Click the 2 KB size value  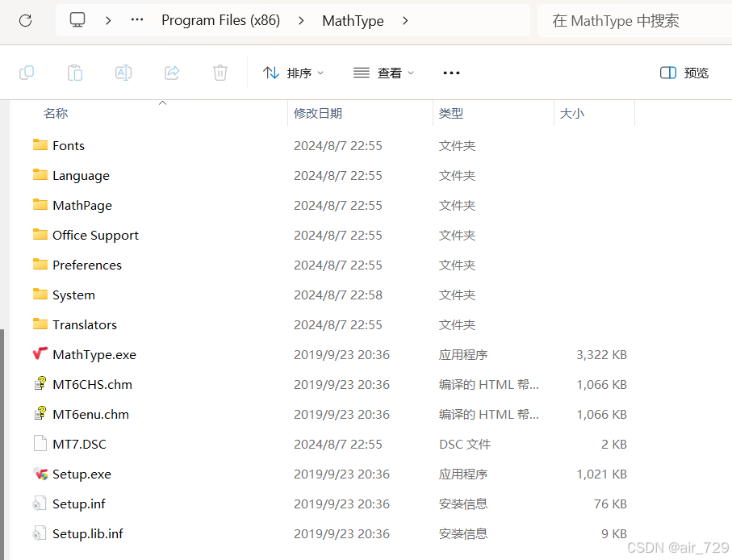[614, 445]
